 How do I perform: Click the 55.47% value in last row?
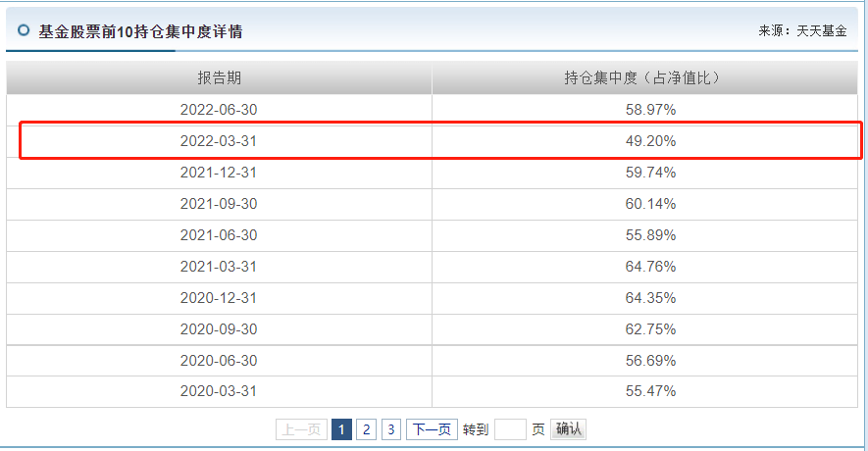point(650,391)
